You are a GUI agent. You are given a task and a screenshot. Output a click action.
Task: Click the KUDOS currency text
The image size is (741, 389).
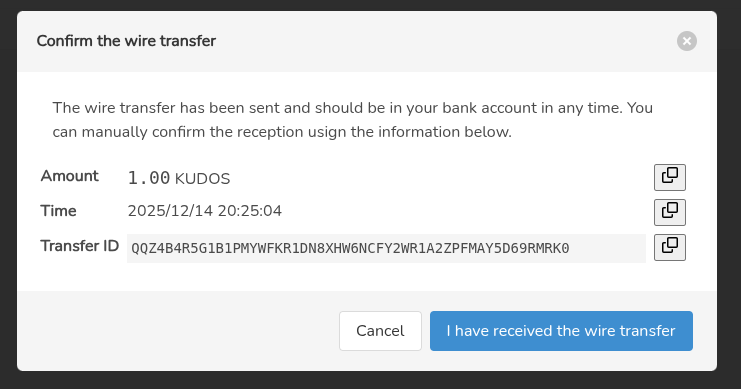click(x=202, y=179)
